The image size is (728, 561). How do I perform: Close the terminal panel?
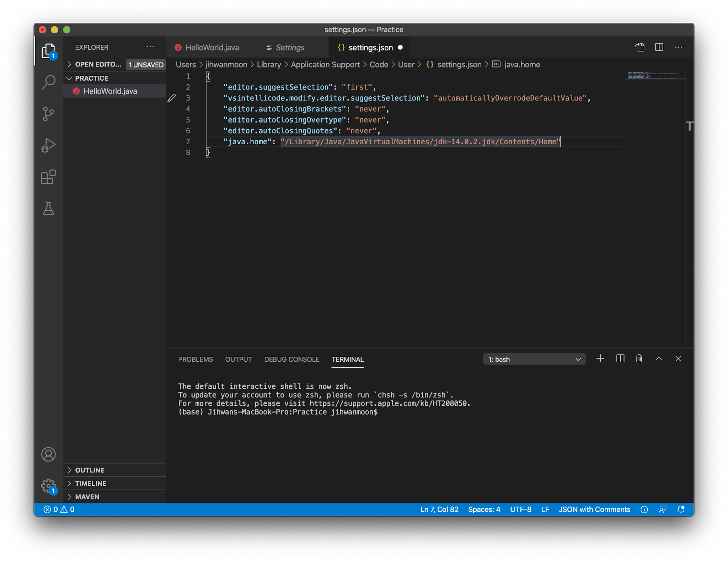pos(678,359)
